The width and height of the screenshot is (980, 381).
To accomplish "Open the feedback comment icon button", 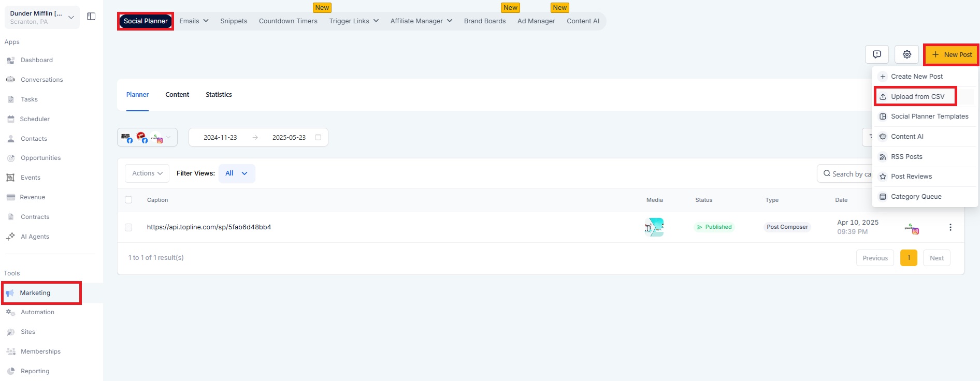I will [877, 54].
